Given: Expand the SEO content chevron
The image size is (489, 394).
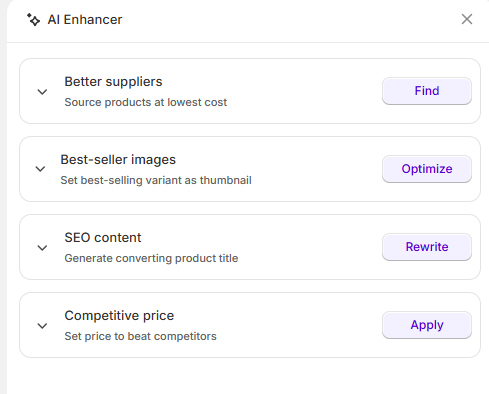Looking at the screenshot, I should [42, 248].
